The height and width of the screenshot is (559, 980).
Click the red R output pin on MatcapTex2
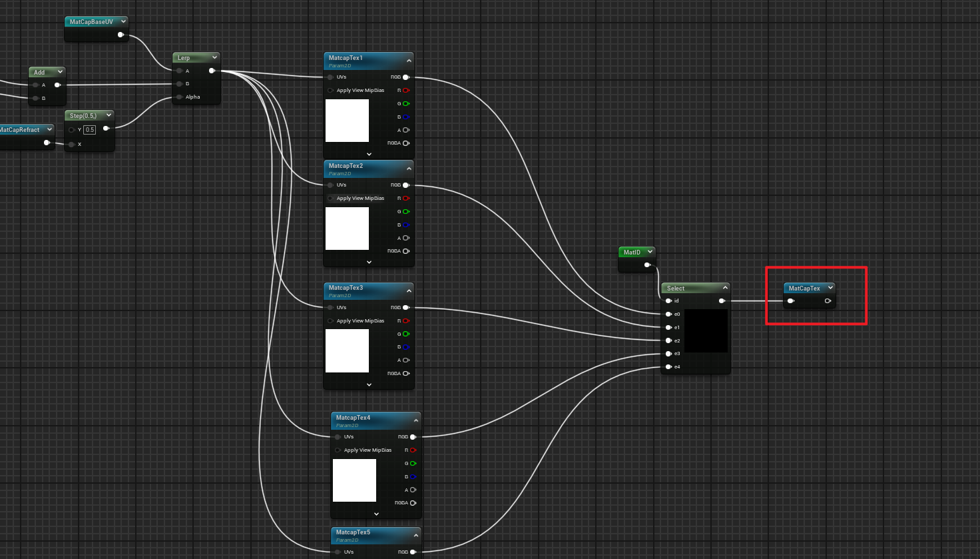click(405, 199)
